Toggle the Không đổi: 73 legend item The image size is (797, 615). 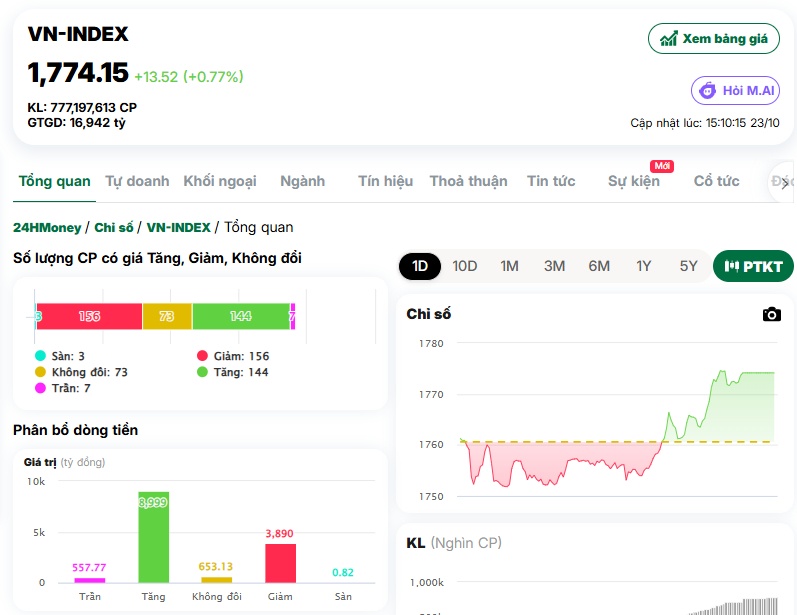point(81,372)
